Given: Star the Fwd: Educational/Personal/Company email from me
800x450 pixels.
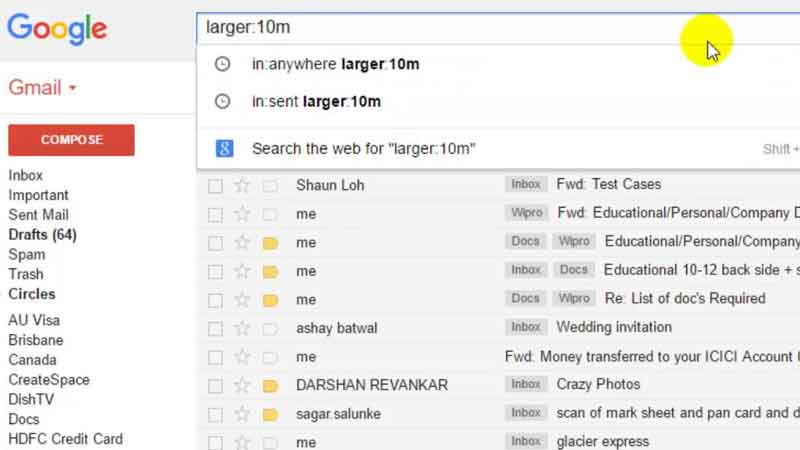Looking at the screenshot, I should point(242,214).
